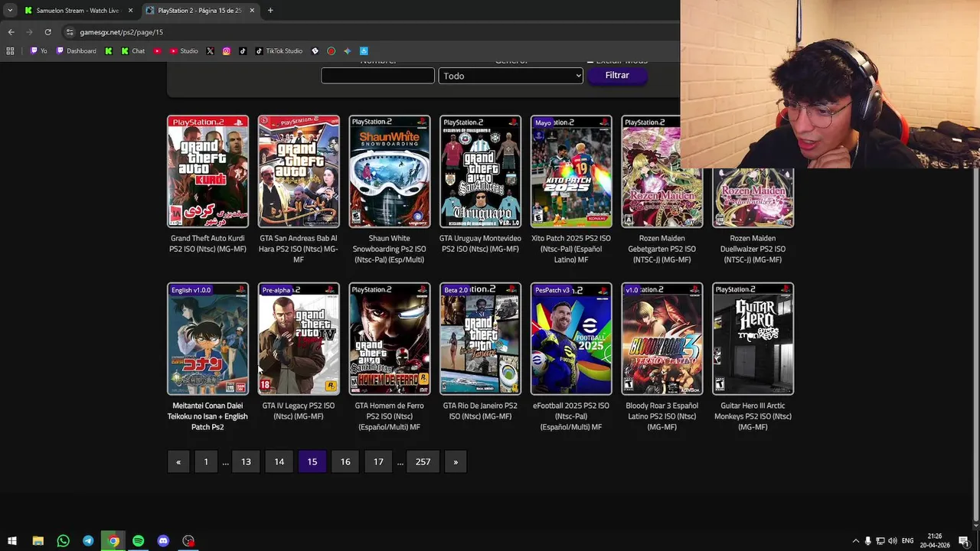The height and width of the screenshot is (551, 980).
Task: Open the TikTok Studio bookmark
Action: [x=279, y=51]
